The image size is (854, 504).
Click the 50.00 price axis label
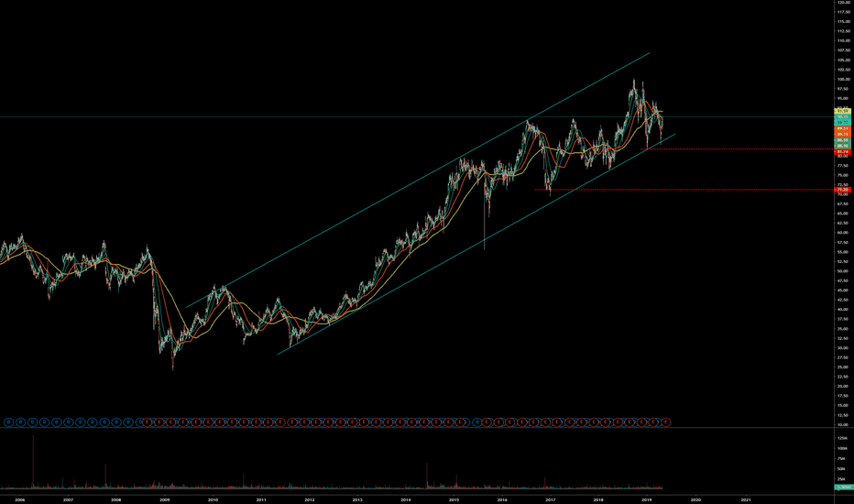pyautogui.click(x=844, y=271)
